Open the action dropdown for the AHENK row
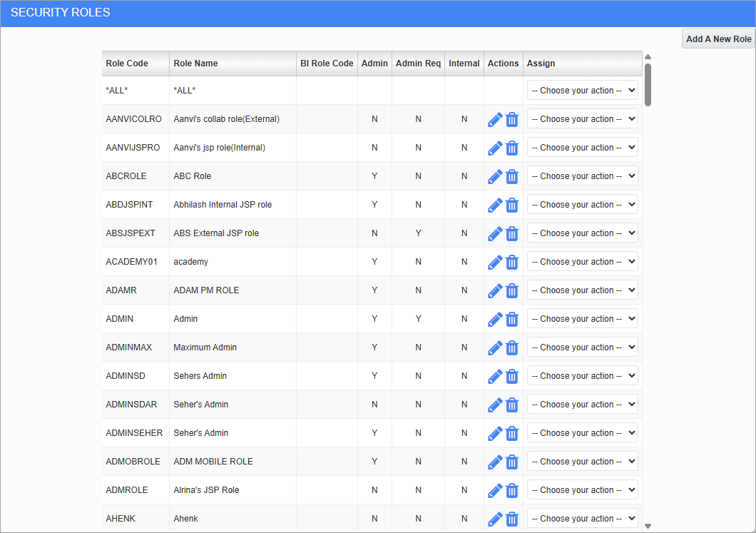Viewport: 756px width, 533px height. coord(582,518)
